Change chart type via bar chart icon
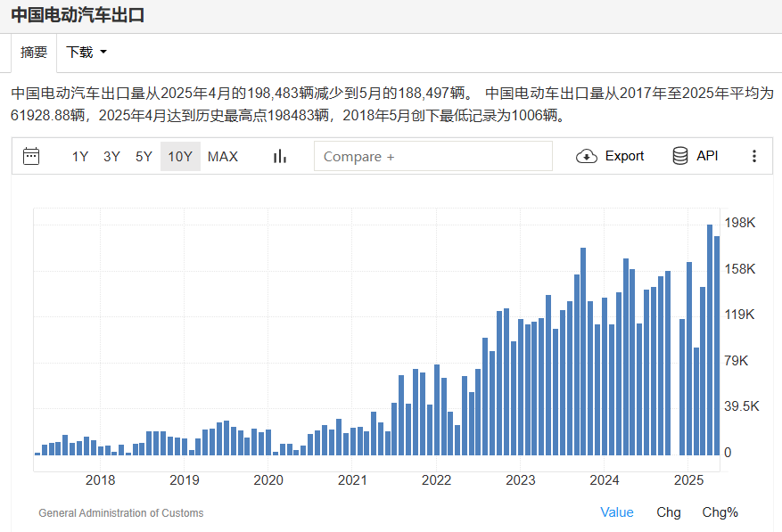782x532 pixels. point(280,156)
